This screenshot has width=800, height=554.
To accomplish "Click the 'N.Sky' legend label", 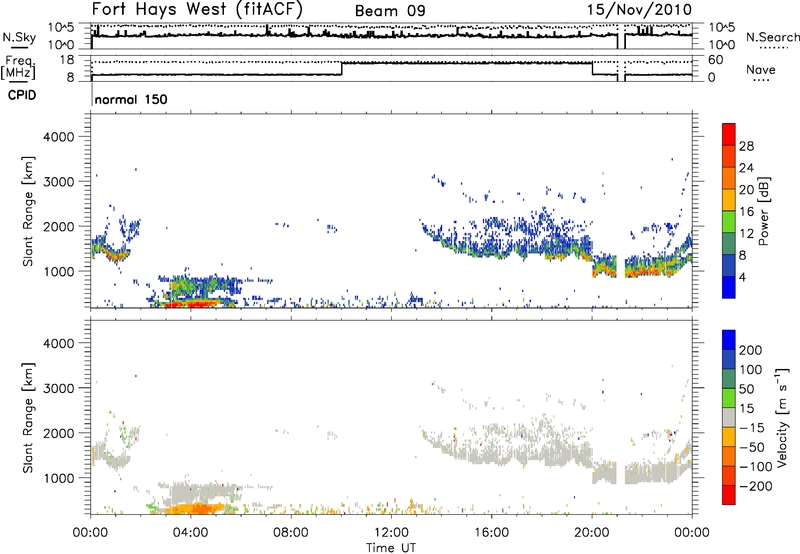I will click(x=19, y=37).
